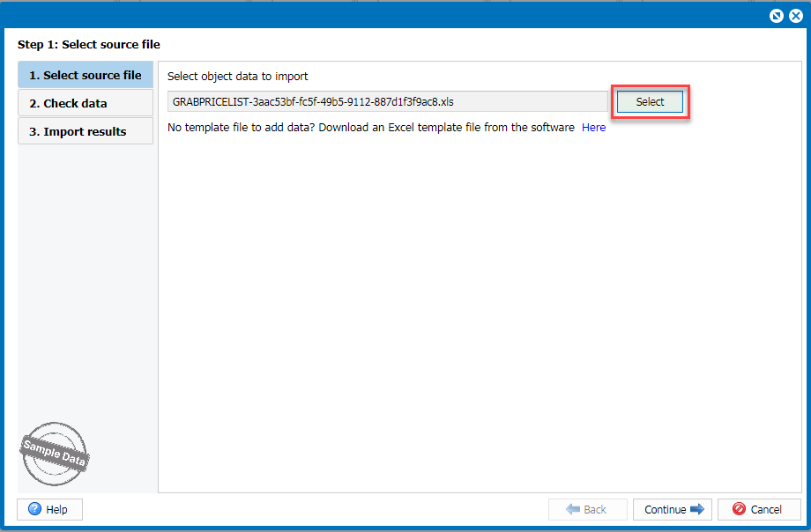The image size is (811, 532).
Task: Go to the '3. Import results' step
Action: tap(86, 131)
